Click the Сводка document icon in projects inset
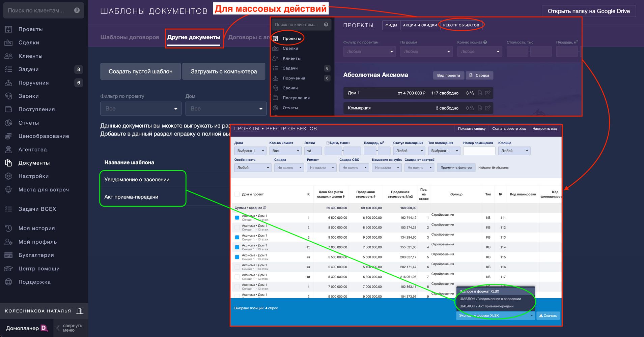644x337 pixels. pyautogui.click(x=471, y=75)
